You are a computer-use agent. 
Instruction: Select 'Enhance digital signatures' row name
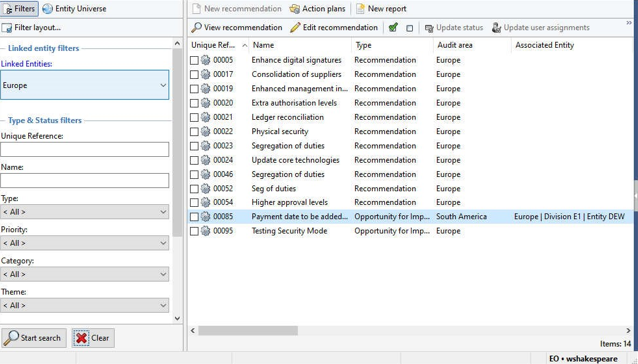[296, 60]
